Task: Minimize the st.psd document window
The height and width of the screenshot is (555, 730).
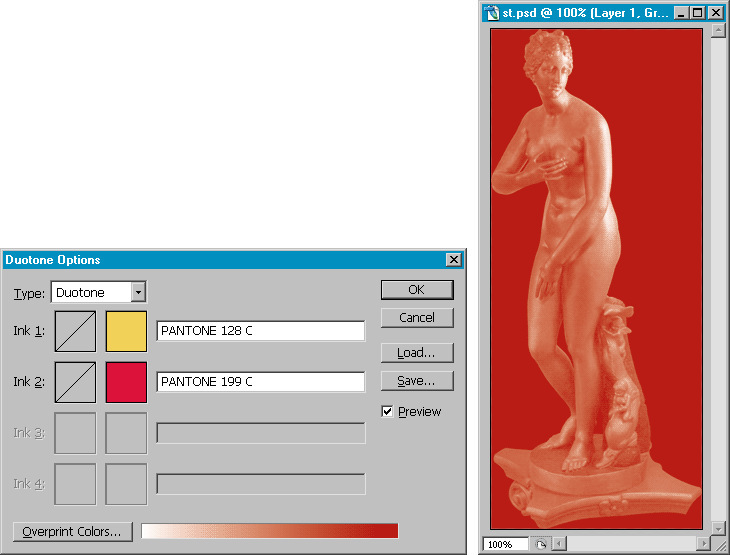Action: click(x=682, y=13)
